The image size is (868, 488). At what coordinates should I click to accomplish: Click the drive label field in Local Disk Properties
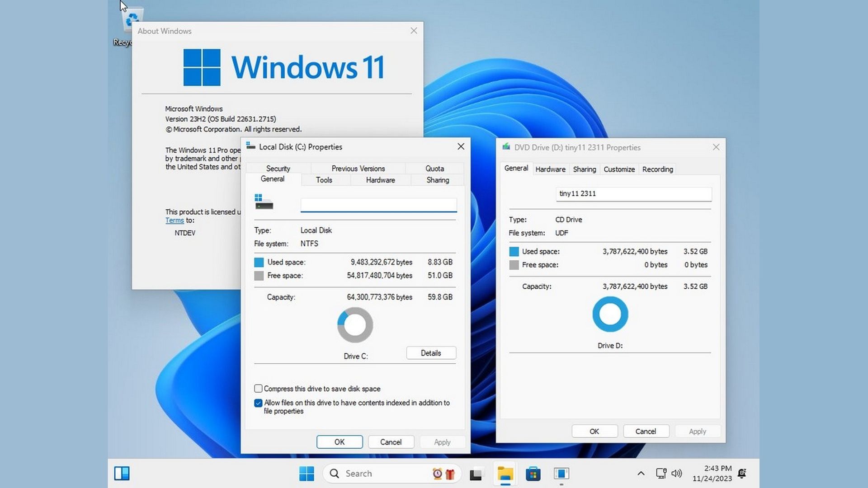pyautogui.click(x=378, y=205)
